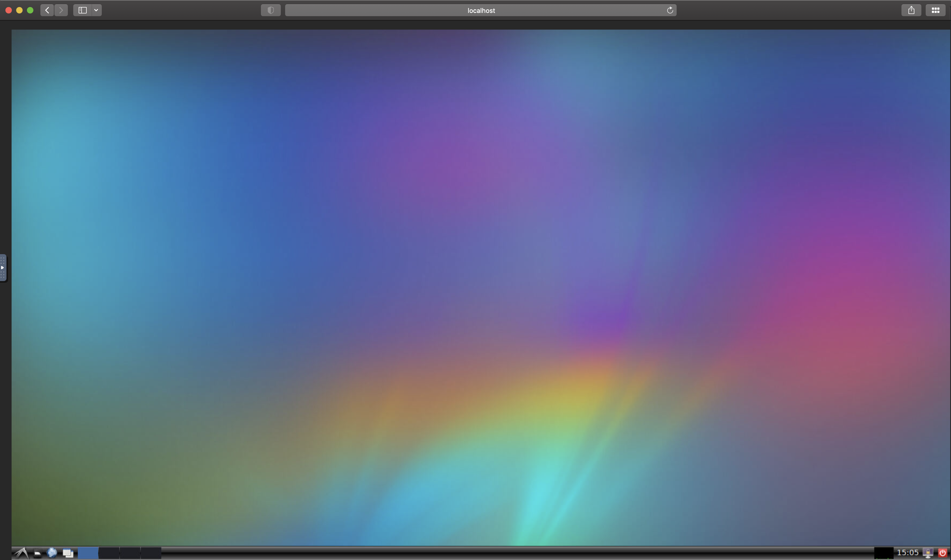951x560 pixels.
Task: Toggle the browser sidebar
Action: coord(83,10)
